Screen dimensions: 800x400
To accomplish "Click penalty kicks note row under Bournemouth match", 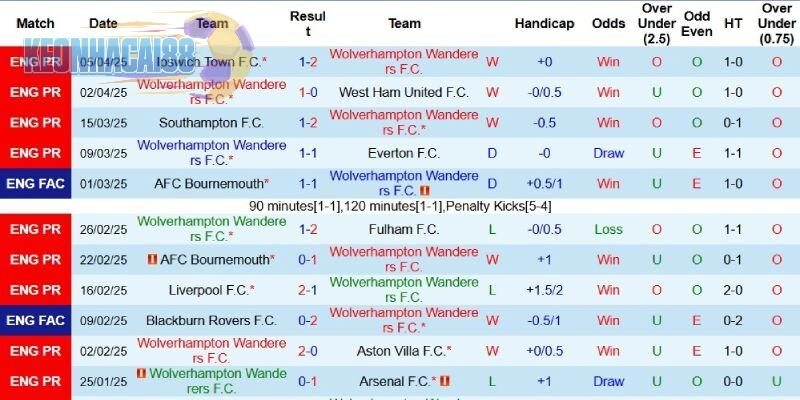I will click(x=400, y=206).
